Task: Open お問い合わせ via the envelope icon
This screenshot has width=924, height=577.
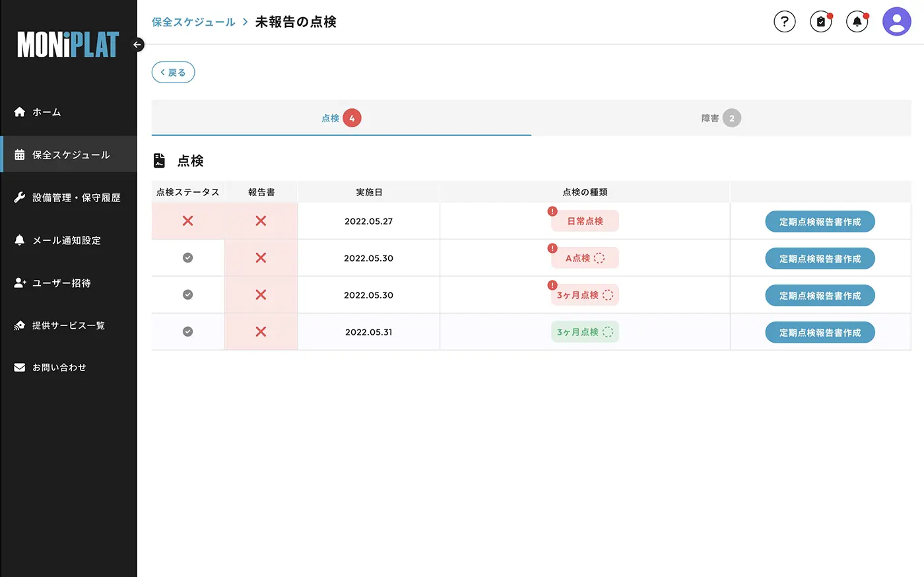Action: (x=19, y=367)
